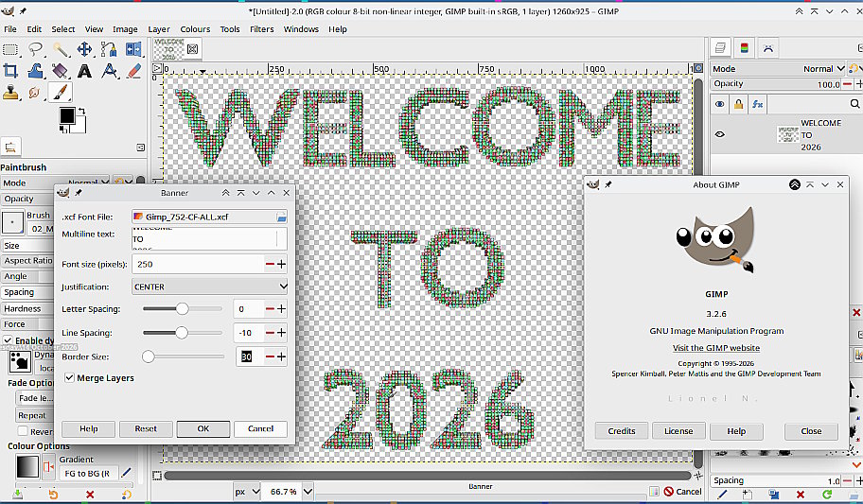Open the Paths dock tab
The width and height of the screenshot is (863, 504).
pyautogui.click(x=768, y=48)
